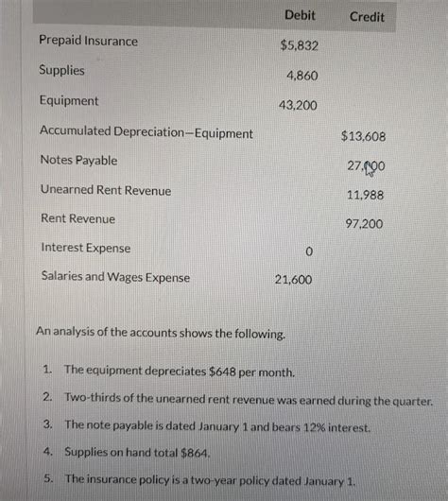
Task: Click item 3 about the note payable
Action: 207,426
